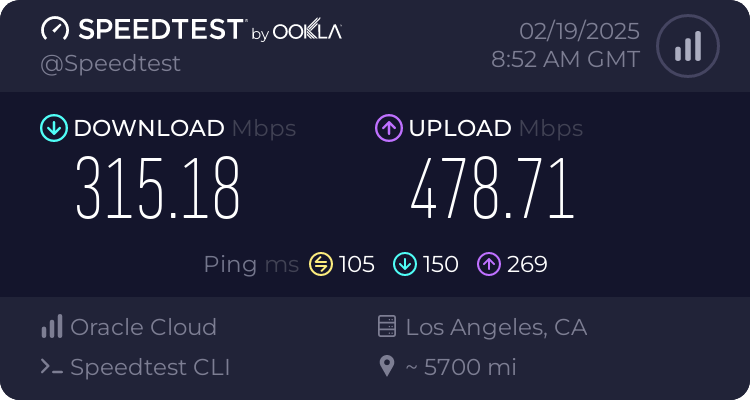Click the Speedtest CLI terminal prompt icon
Image resolution: width=750 pixels, height=400 pixels.
point(52,367)
